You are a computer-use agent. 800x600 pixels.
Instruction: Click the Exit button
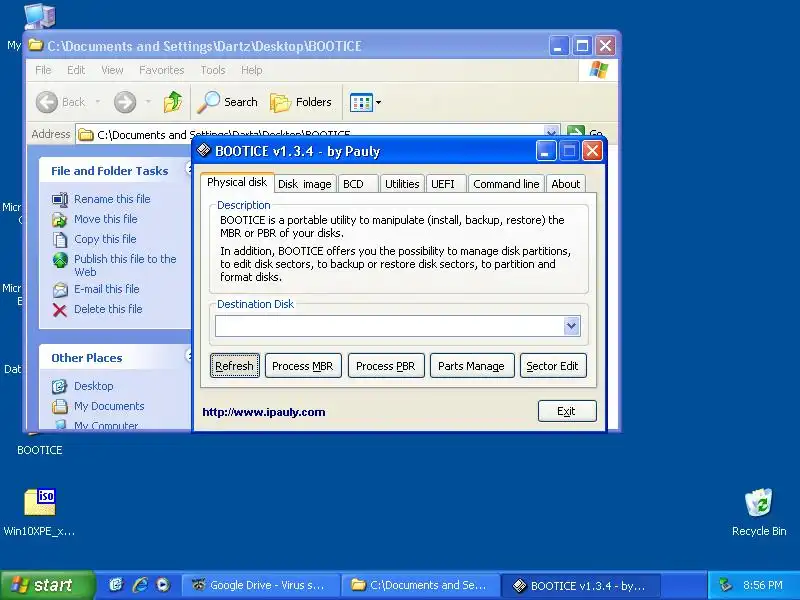567,411
